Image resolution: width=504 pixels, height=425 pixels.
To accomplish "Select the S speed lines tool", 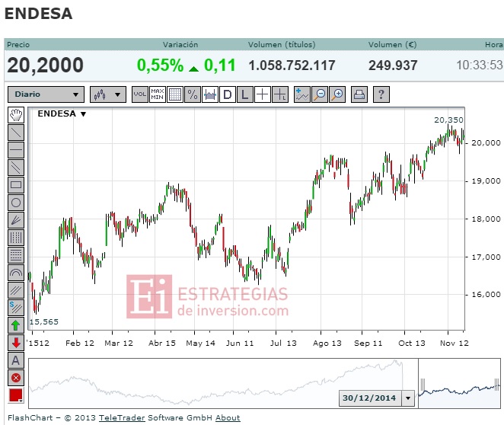I will (x=16, y=308).
